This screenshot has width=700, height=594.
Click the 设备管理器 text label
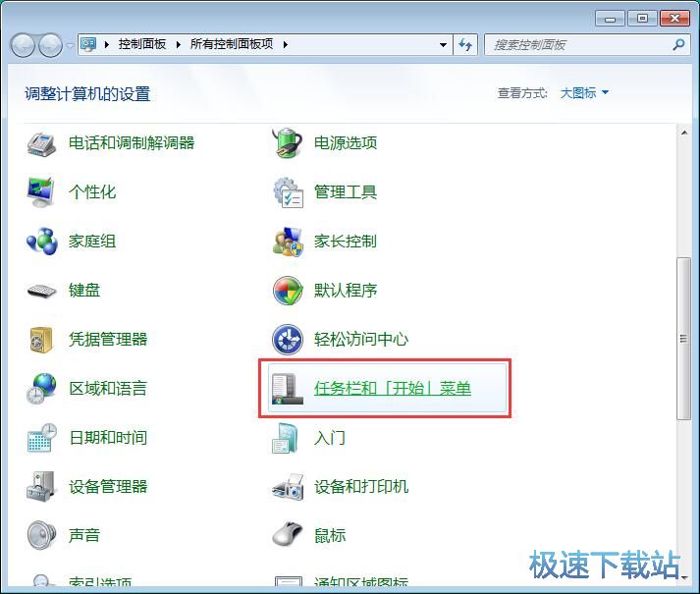coord(108,486)
